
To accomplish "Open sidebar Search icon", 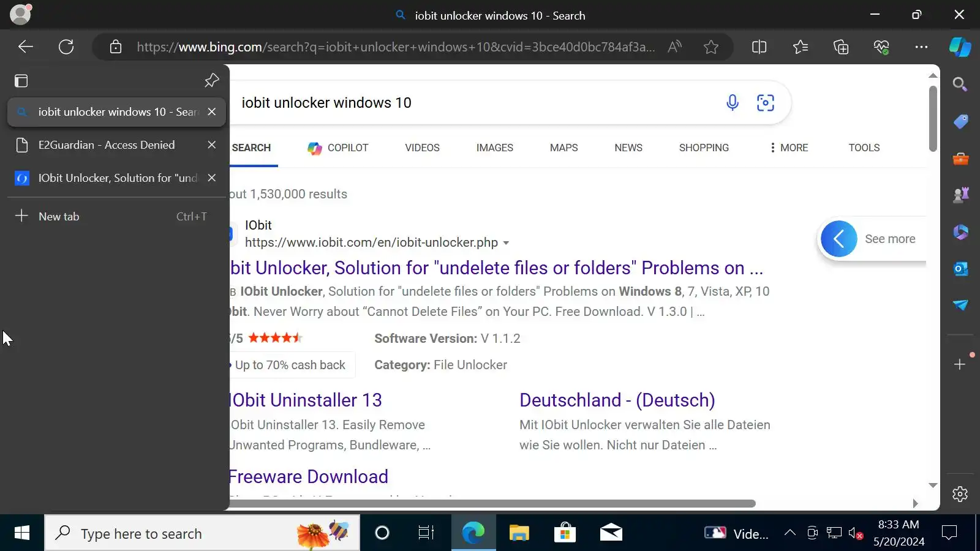I will (960, 84).
